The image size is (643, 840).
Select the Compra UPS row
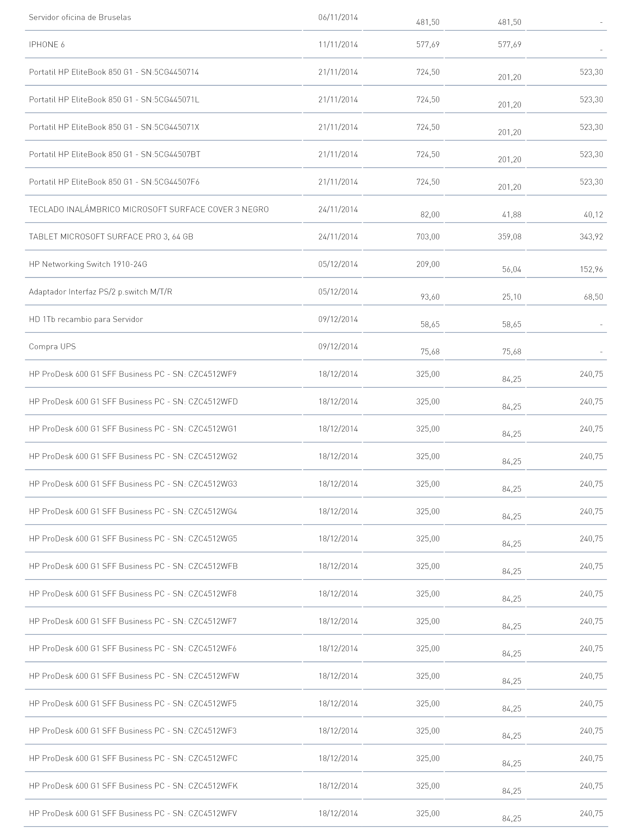pyautogui.click(x=316, y=346)
